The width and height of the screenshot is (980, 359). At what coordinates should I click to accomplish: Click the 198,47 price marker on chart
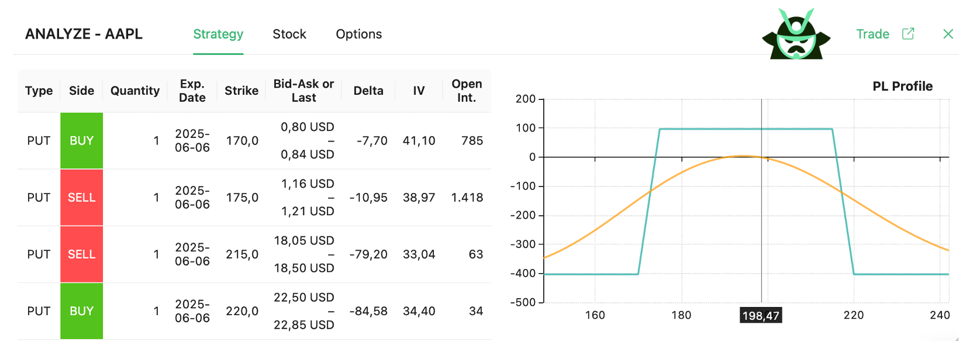(761, 315)
